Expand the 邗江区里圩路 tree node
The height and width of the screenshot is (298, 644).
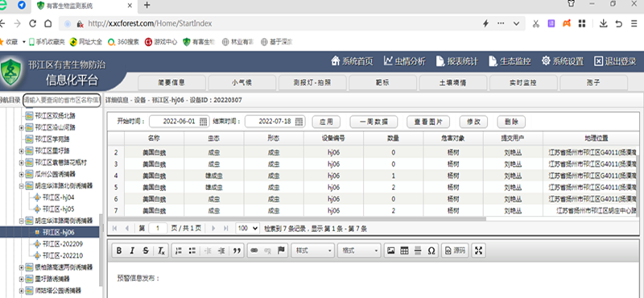tap(22, 151)
